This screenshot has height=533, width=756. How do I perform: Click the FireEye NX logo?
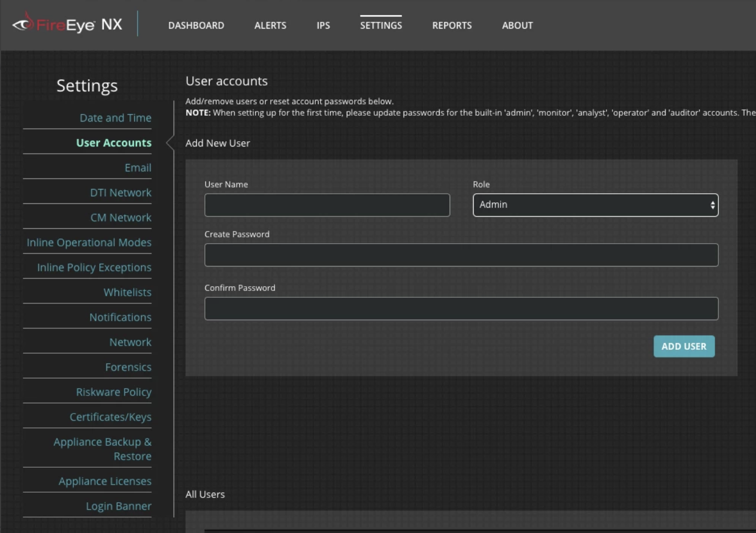pyautogui.click(x=67, y=24)
